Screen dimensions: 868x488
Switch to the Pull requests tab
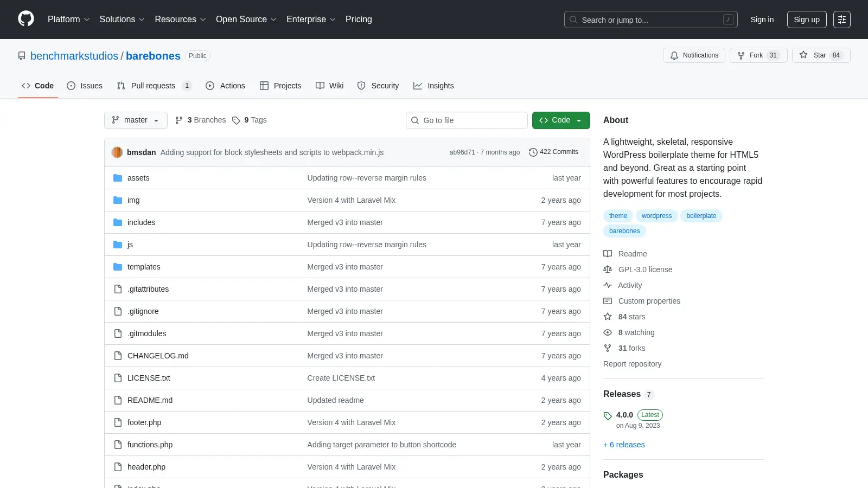(154, 86)
